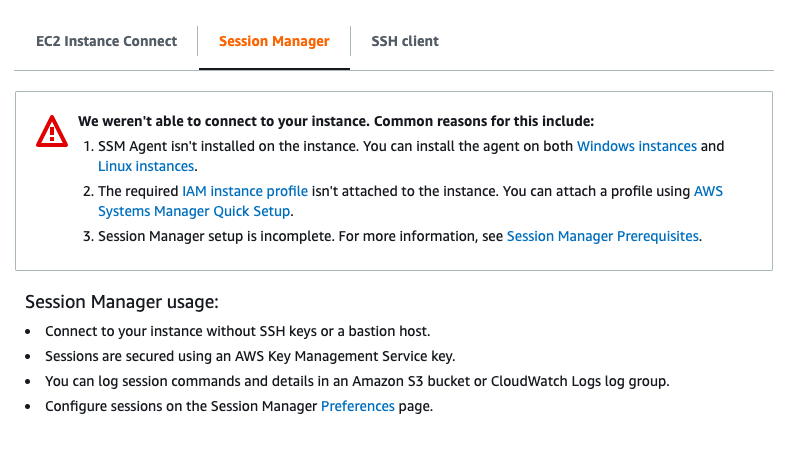Screen dimensions: 791x467
Task: Open the SSH client tab
Action: (x=405, y=41)
